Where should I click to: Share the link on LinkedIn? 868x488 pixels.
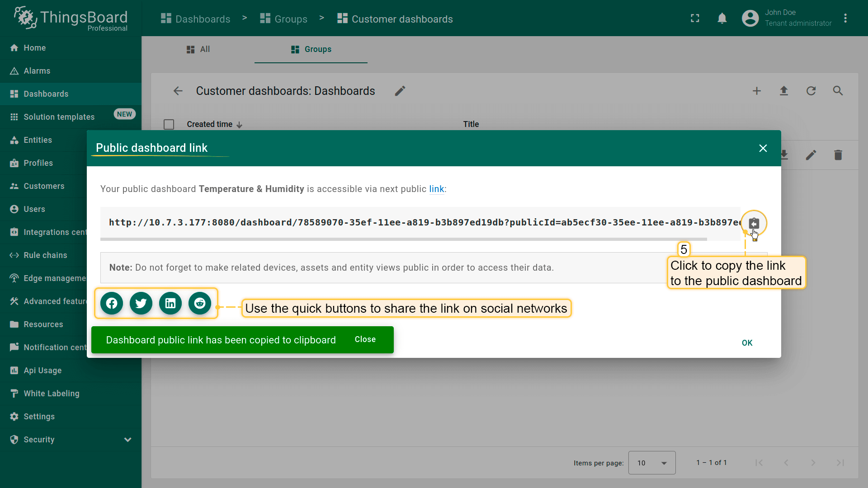click(x=170, y=303)
